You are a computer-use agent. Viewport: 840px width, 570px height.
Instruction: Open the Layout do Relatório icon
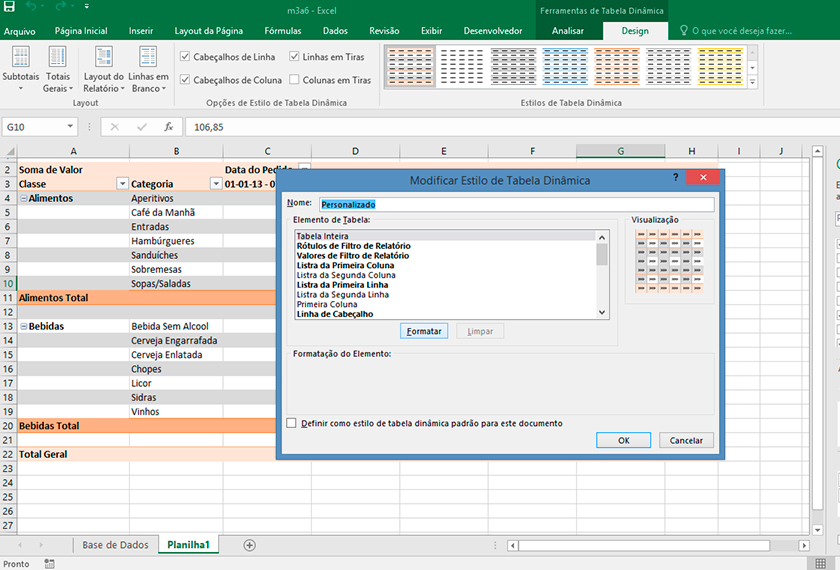pyautogui.click(x=103, y=69)
